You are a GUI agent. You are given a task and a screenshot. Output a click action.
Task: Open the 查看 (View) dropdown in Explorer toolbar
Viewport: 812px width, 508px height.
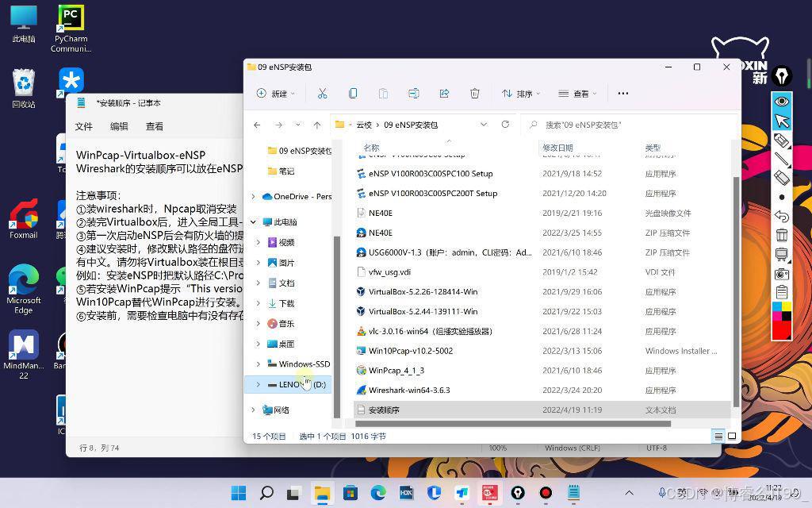click(x=577, y=94)
